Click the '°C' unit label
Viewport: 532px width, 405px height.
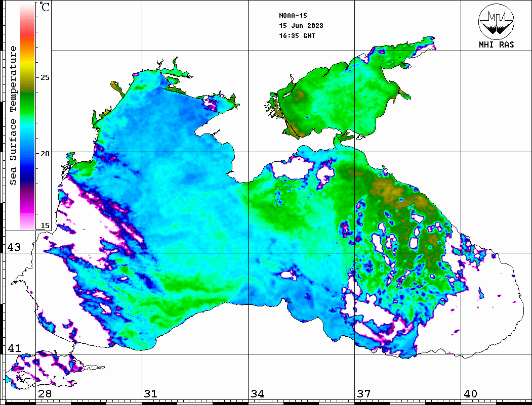pos(45,7)
